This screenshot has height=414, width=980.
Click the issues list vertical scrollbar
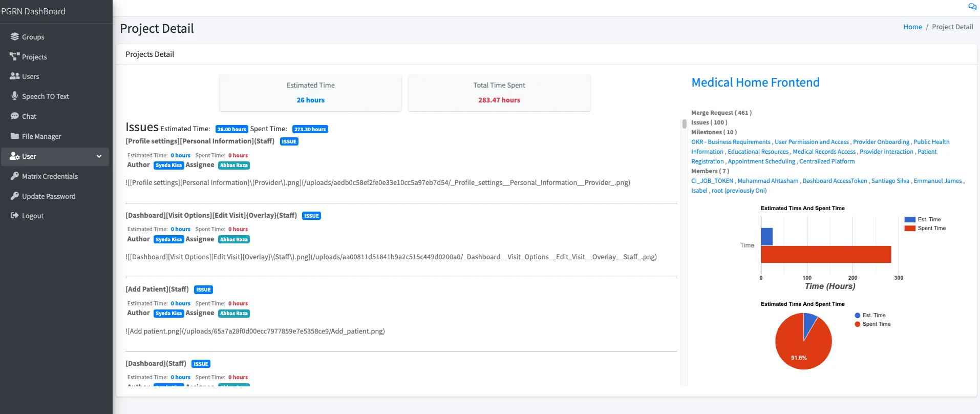tap(684, 124)
